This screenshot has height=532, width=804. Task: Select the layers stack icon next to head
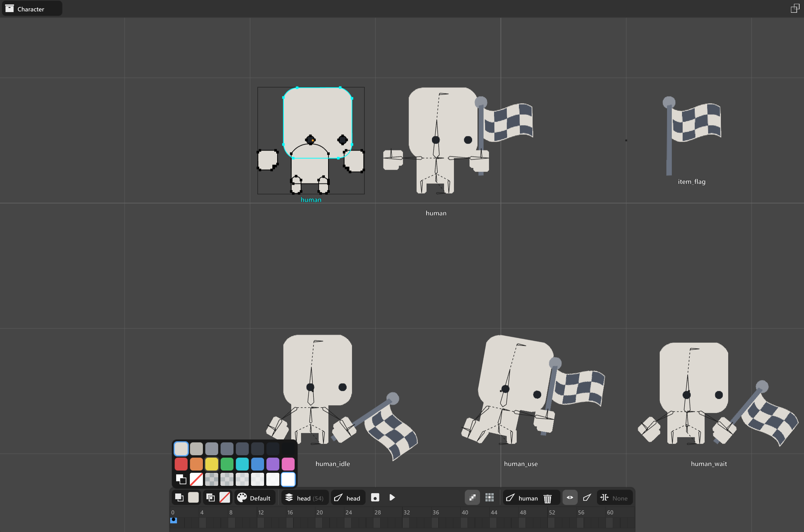click(289, 498)
